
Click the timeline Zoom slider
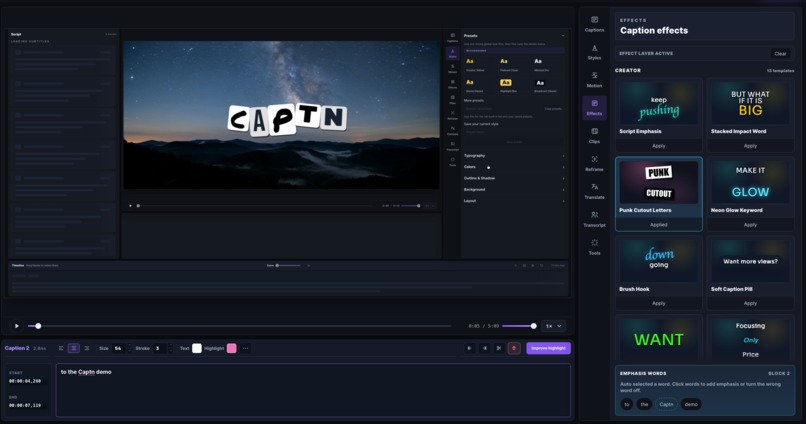(288, 266)
